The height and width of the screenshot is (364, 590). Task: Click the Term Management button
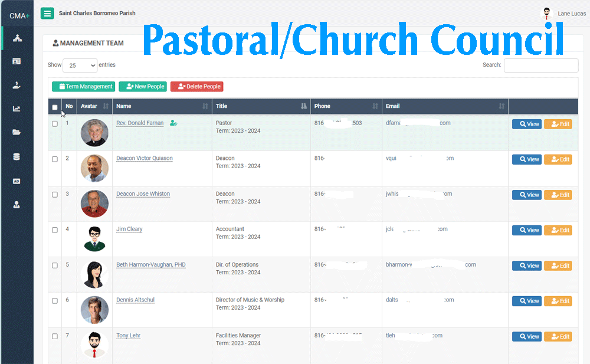tap(83, 87)
